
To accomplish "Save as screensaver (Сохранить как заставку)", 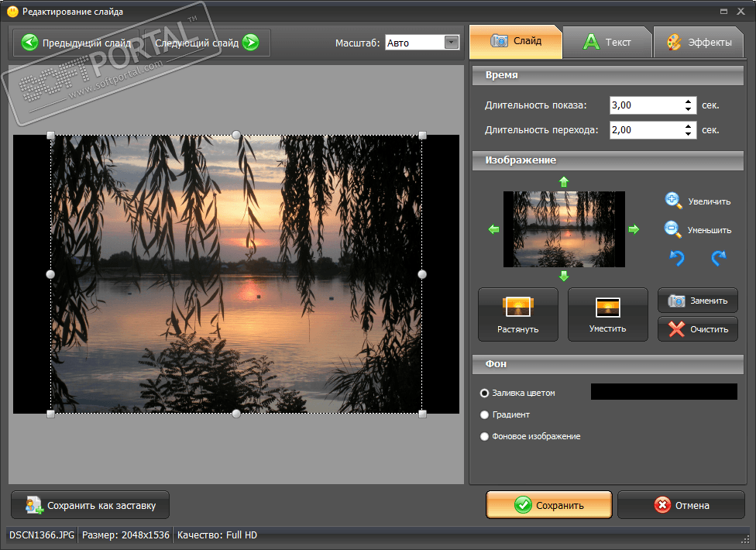I will (x=90, y=505).
